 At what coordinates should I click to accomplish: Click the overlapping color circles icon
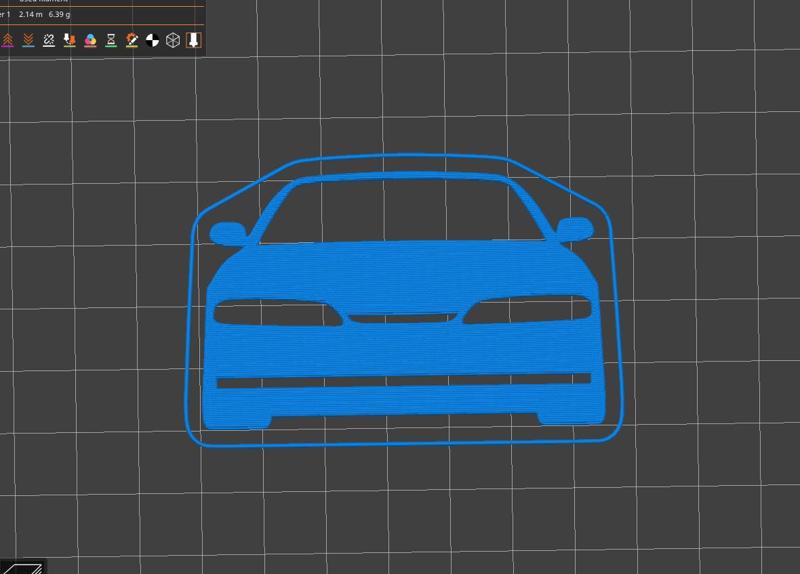(90, 40)
